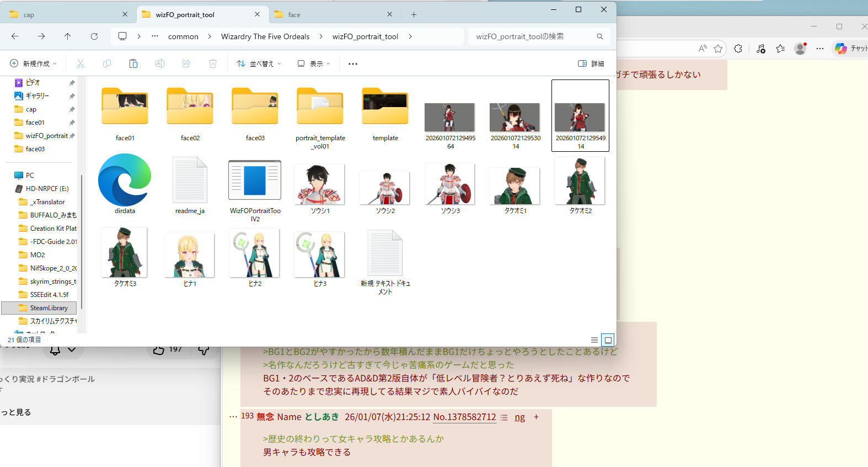Go up one folder level
Screen dimensions: 868x467
tap(68, 36)
